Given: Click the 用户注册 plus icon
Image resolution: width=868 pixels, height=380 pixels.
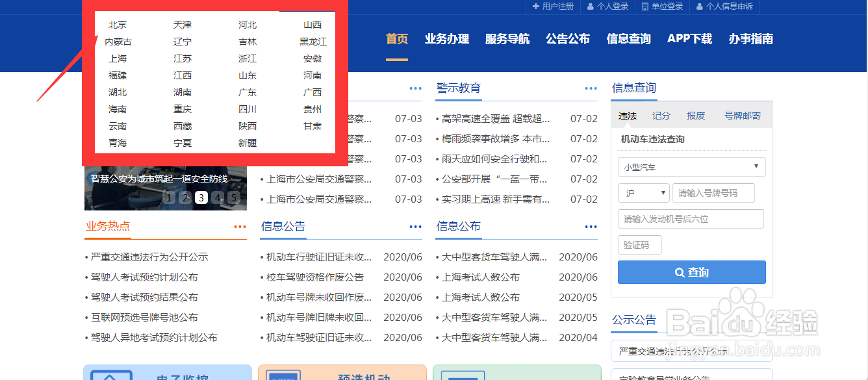Looking at the screenshot, I should coord(535,7).
